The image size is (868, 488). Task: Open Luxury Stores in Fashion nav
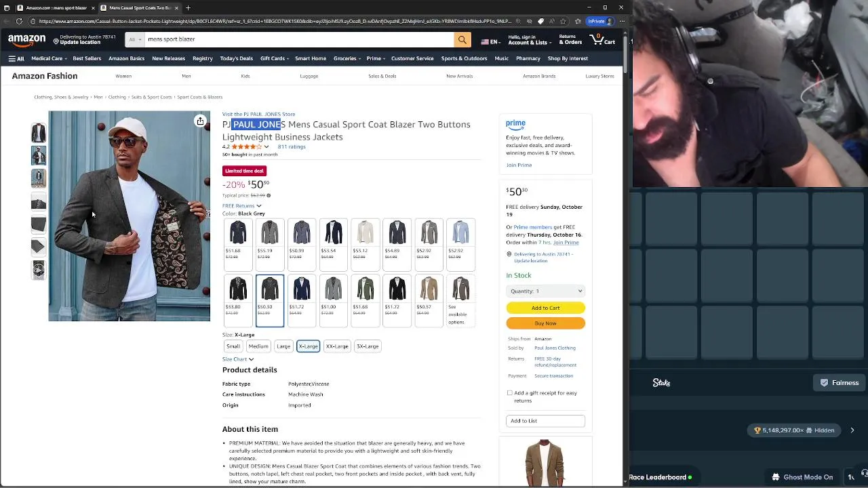click(x=599, y=76)
